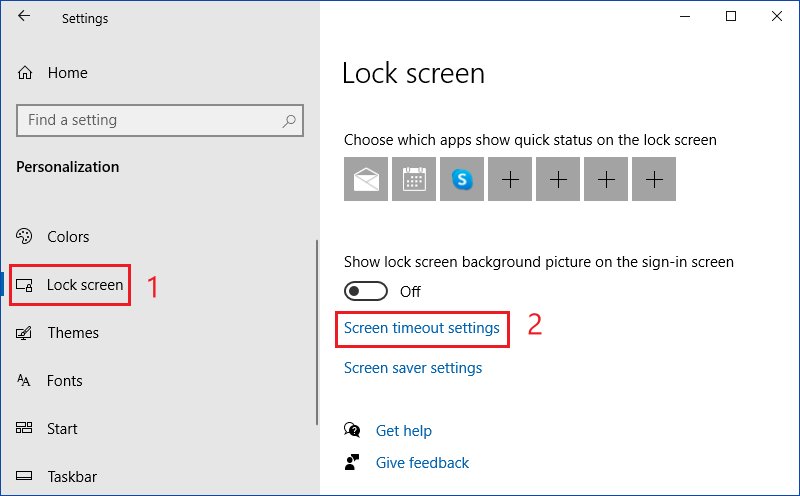Viewport: 800px width, 496px height.
Task: Enable lock screen background on sign-in screen
Action: (365, 291)
